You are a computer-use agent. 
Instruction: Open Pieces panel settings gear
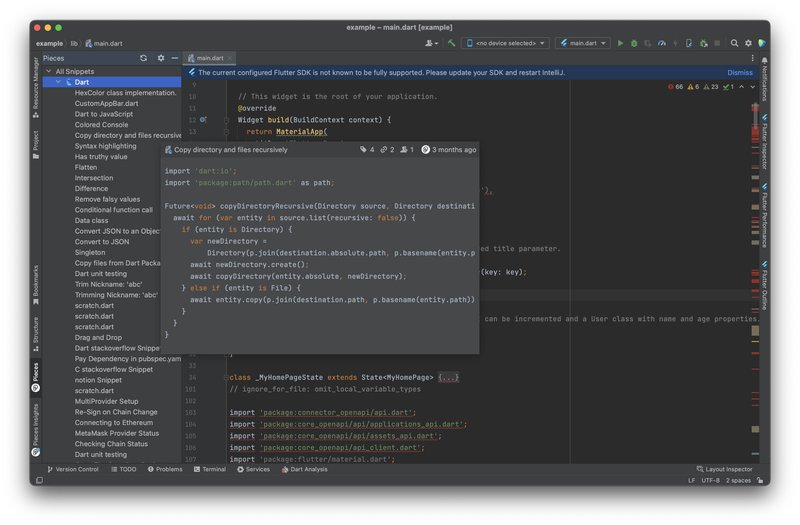(x=161, y=58)
